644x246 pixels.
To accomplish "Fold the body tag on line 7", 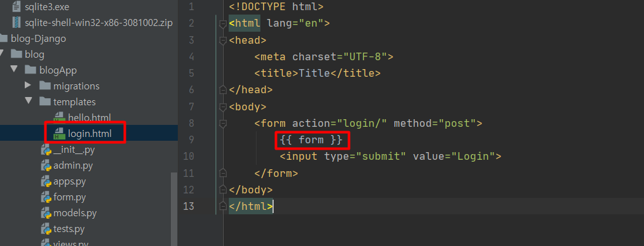I will pos(223,107).
